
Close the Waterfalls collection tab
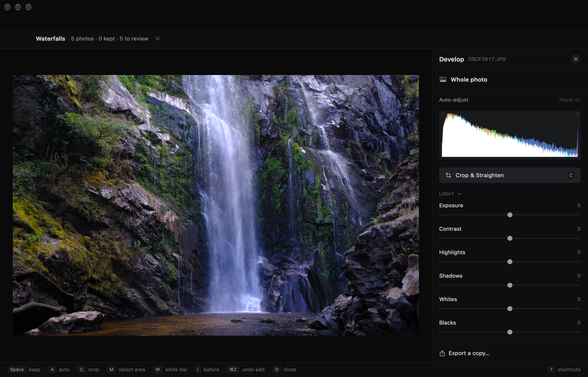tap(158, 39)
